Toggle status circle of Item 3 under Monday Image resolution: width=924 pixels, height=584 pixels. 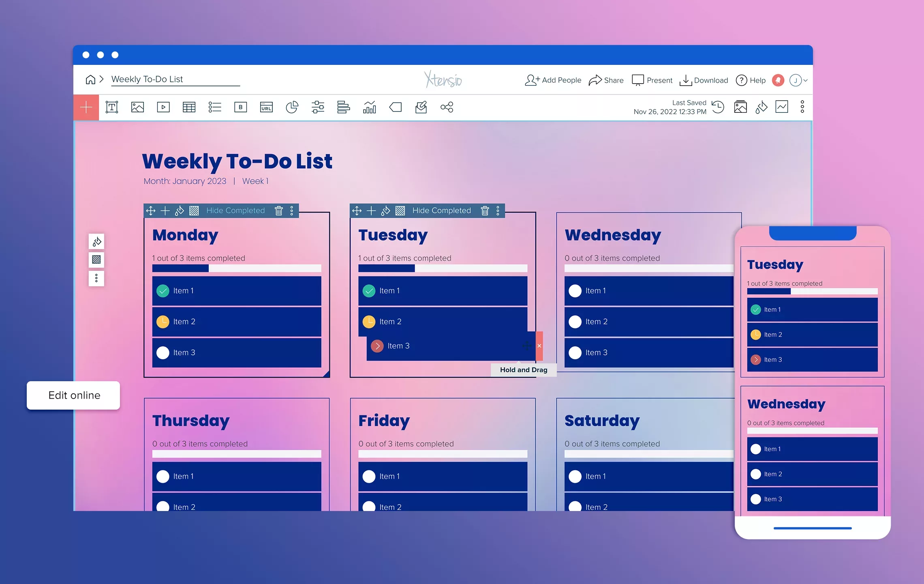163,352
